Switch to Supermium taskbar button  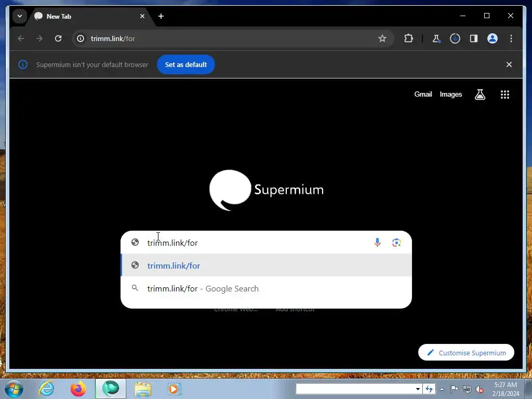111,389
